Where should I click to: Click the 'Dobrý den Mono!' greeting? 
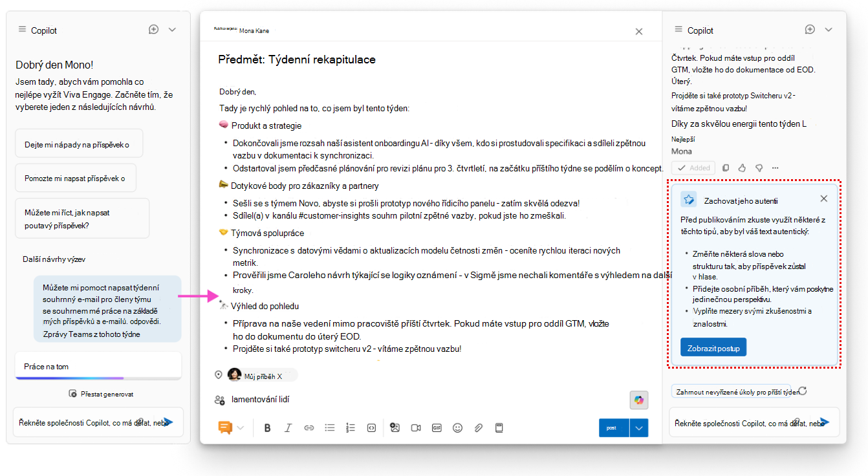coord(54,65)
